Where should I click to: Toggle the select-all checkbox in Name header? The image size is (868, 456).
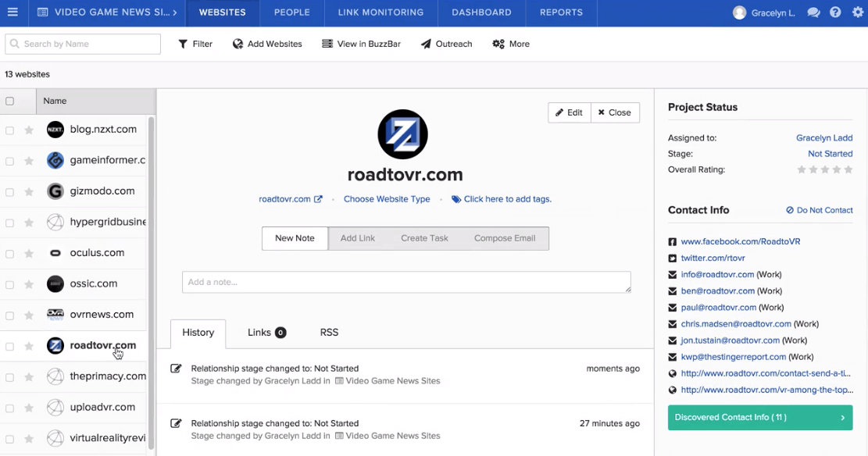(10, 101)
